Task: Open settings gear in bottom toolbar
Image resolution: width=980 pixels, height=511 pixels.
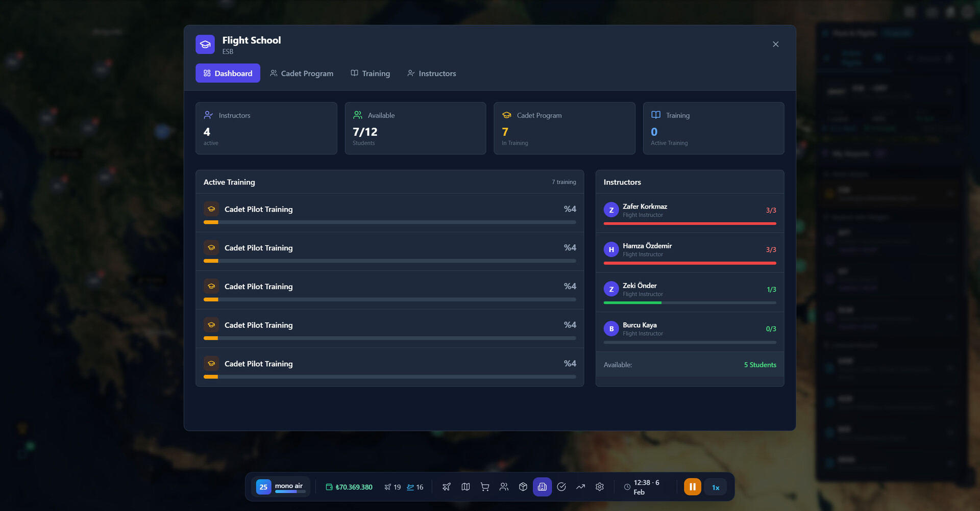Action: point(600,487)
